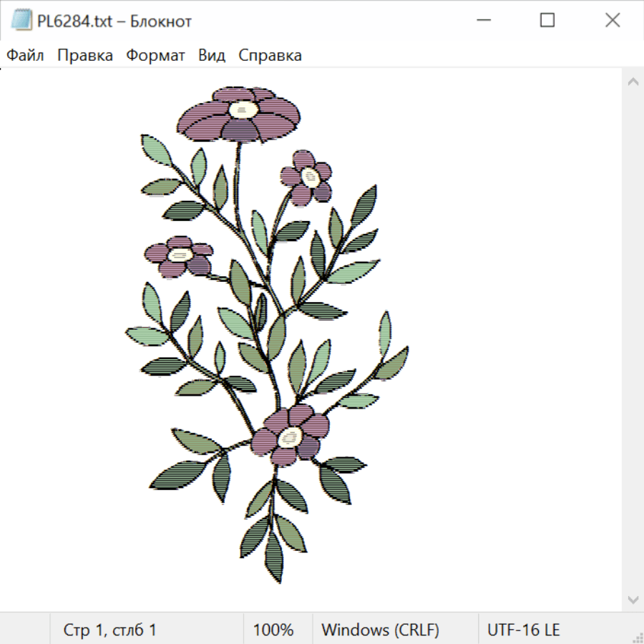This screenshot has width=644, height=644.
Task: Maximize the Блокнот window
Action: point(547,21)
